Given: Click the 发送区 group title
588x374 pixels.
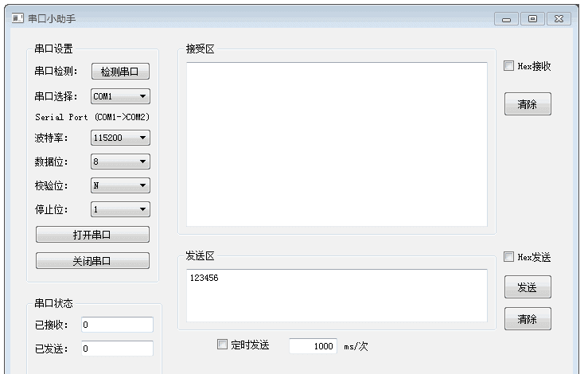Looking at the screenshot, I should coord(201,256).
